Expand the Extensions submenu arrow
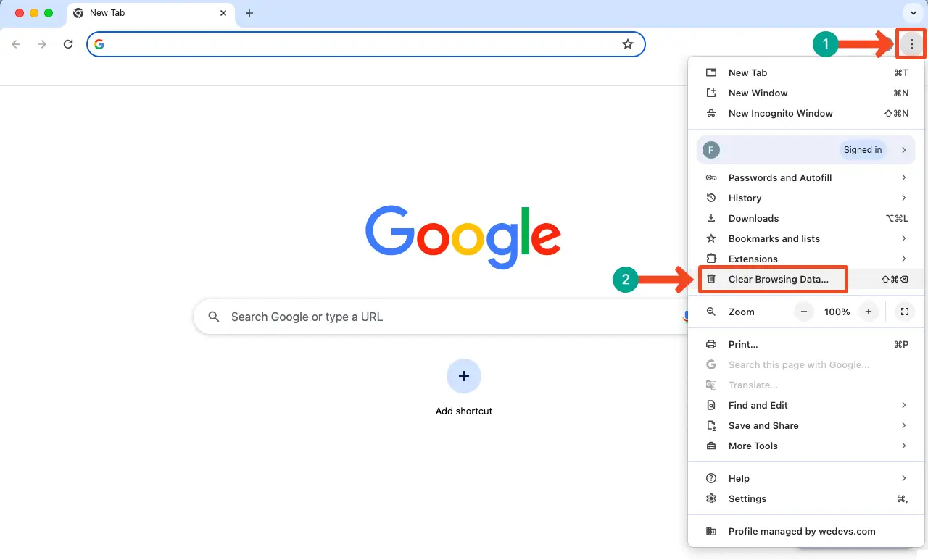The height and width of the screenshot is (560, 928). pos(903,259)
